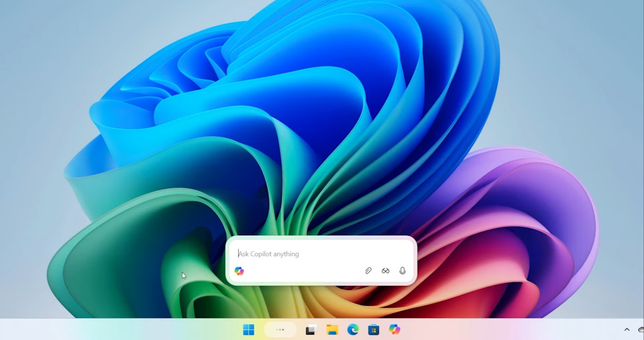The width and height of the screenshot is (644, 340).
Task: Expand the hidden system tray icons chevron
Action: (x=627, y=329)
